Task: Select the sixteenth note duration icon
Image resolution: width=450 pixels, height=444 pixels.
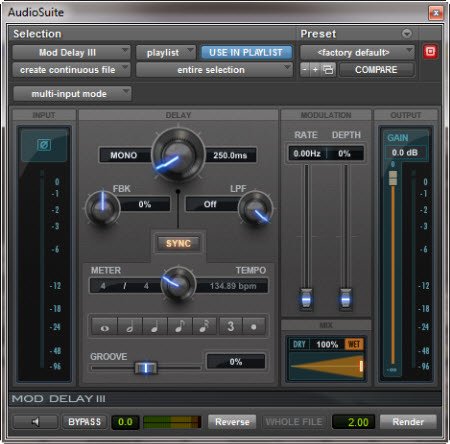Action: click(x=205, y=326)
